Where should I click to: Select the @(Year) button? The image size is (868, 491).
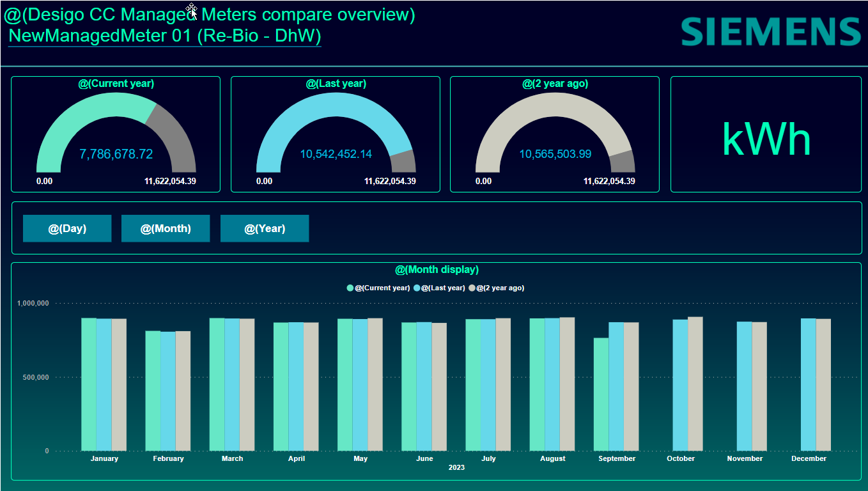tap(265, 228)
